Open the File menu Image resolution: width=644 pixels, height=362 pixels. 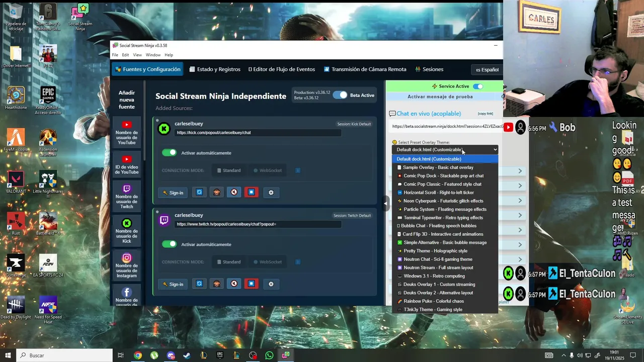[115, 55]
